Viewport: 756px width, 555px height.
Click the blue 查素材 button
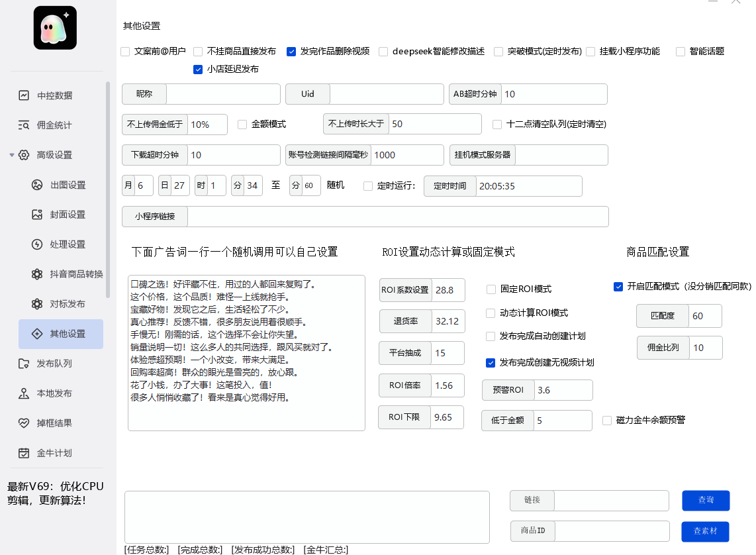(706, 531)
